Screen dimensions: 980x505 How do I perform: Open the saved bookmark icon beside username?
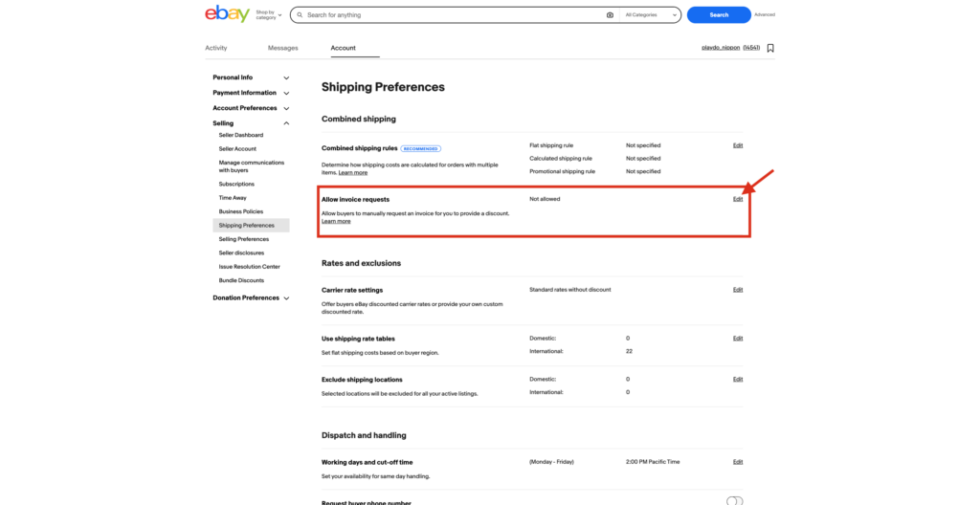(x=770, y=48)
